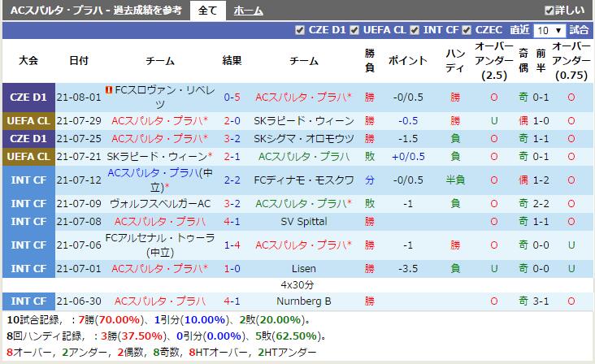This screenshot has width=595, height=364.
Task: Open the 4-1 result of the 21-07-08 match
Action: tap(232, 222)
